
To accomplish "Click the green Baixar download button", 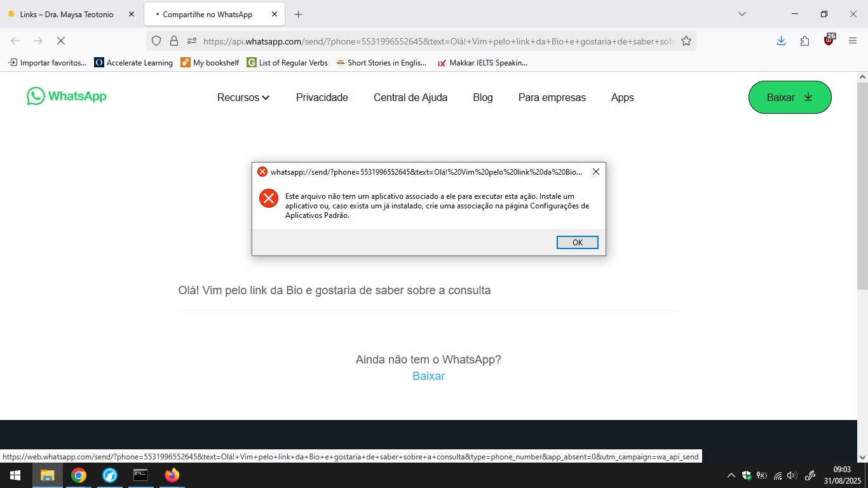I will tap(790, 97).
